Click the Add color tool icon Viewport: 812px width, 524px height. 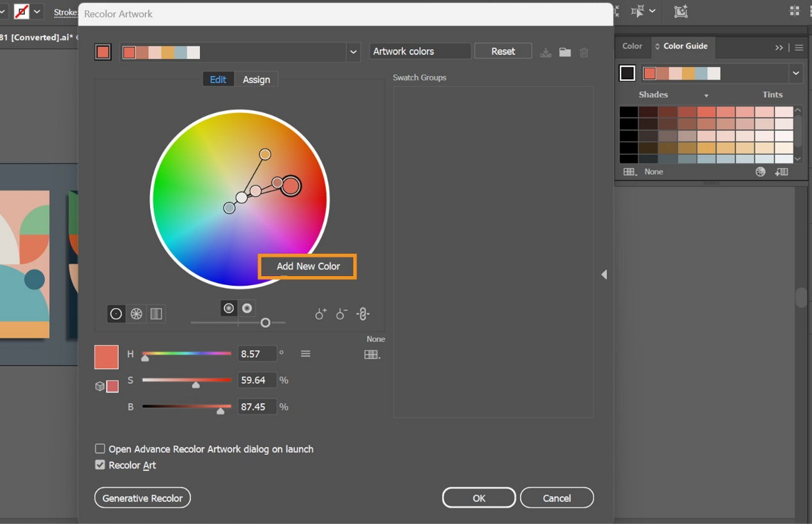tap(320, 314)
